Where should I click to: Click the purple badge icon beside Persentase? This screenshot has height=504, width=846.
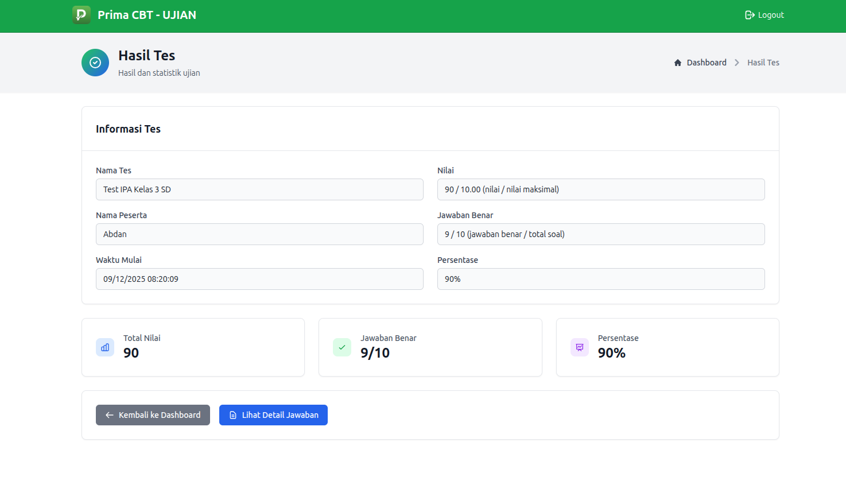click(579, 347)
